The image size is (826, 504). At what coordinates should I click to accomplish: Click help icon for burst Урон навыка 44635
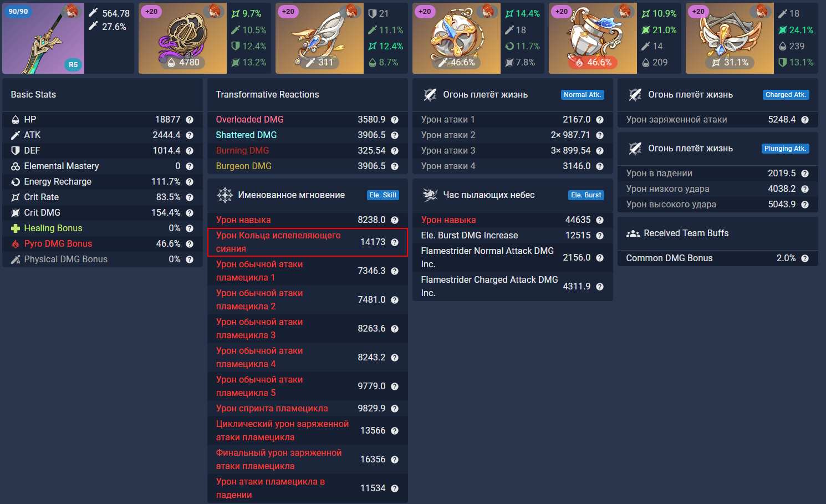point(600,220)
